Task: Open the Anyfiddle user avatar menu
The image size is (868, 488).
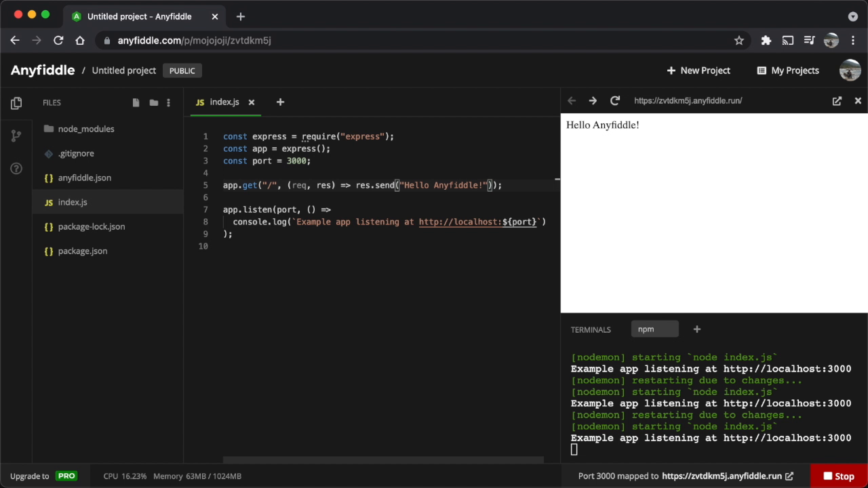Action: pyautogui.click(x=850, y=70)
